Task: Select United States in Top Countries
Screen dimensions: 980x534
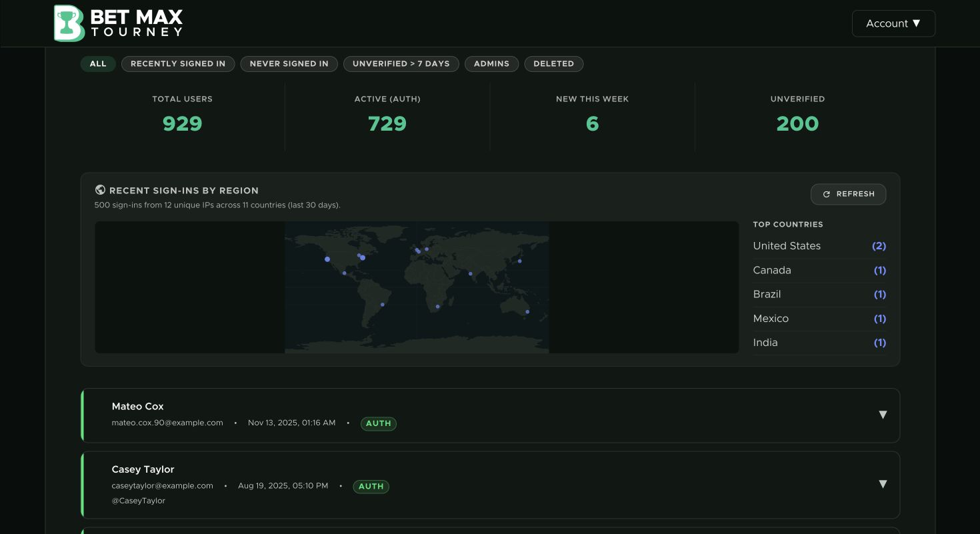Action: pos(819,246)
